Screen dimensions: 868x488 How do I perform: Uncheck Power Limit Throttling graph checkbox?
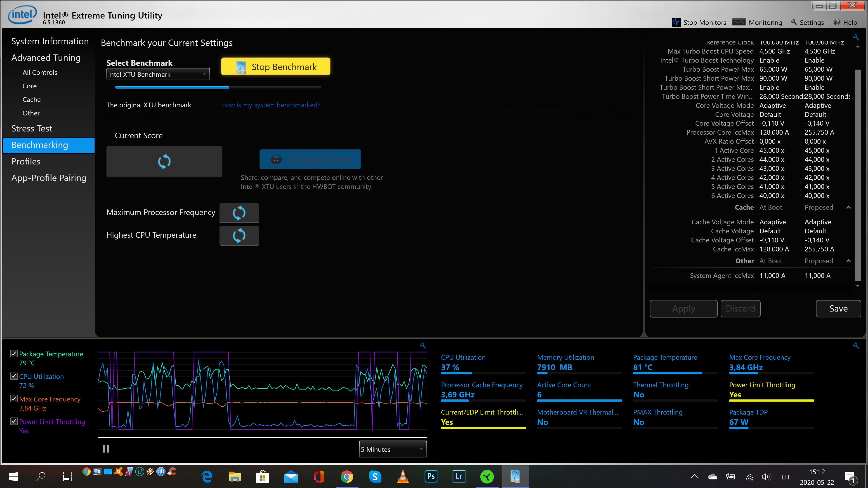14,421
